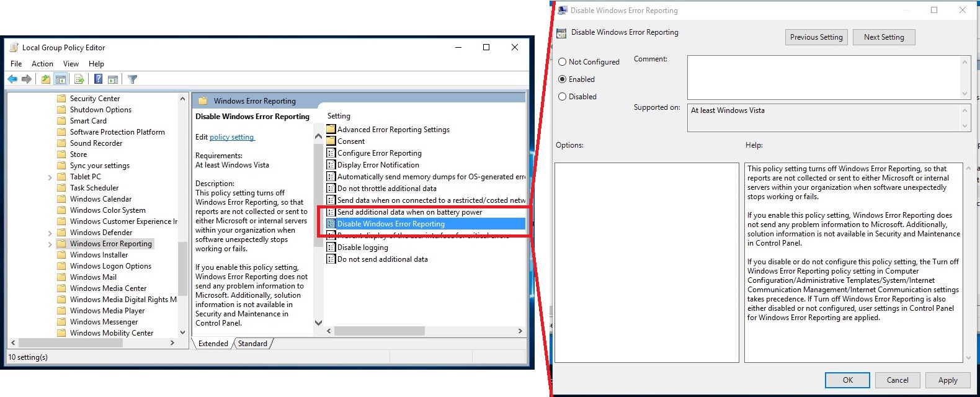Image resolution: width=980 pixels, height=397 pixels.
Task: Click the policy dialog header icon
Action: point(561,33)
